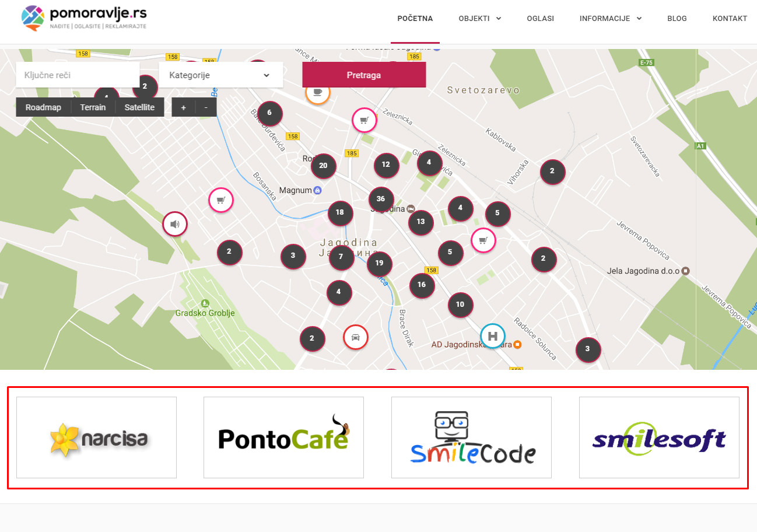Switch map to Terrain view

[x=93, y=107]
